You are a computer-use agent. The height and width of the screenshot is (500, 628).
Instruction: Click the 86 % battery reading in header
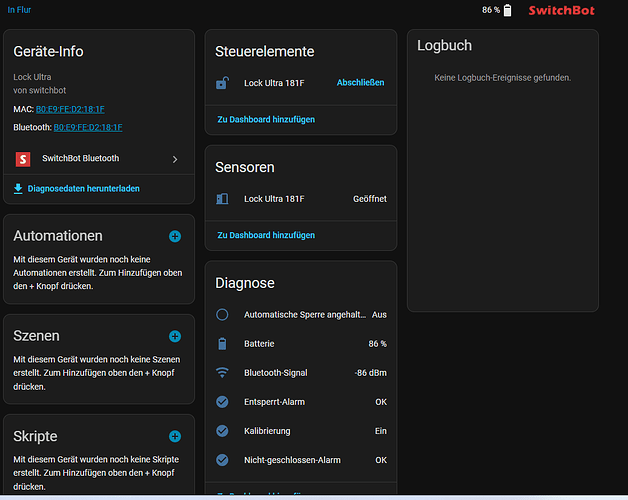(x=491, y=10)
